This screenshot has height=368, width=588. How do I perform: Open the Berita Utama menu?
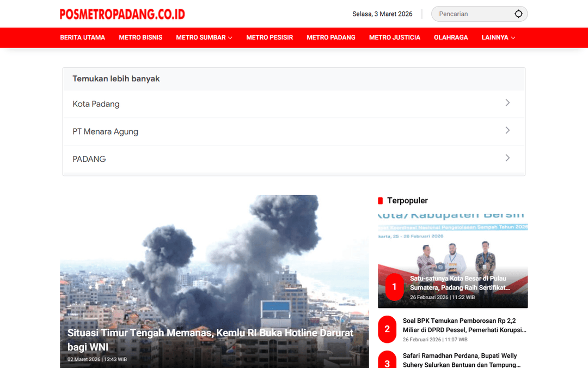(83, 38)
